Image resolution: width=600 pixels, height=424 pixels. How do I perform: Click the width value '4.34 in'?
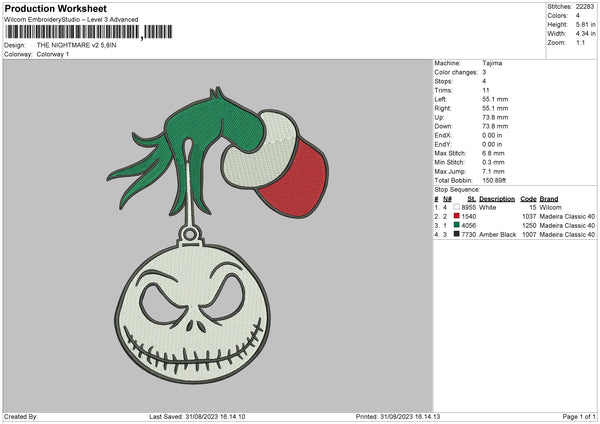[x=585, y=34]
